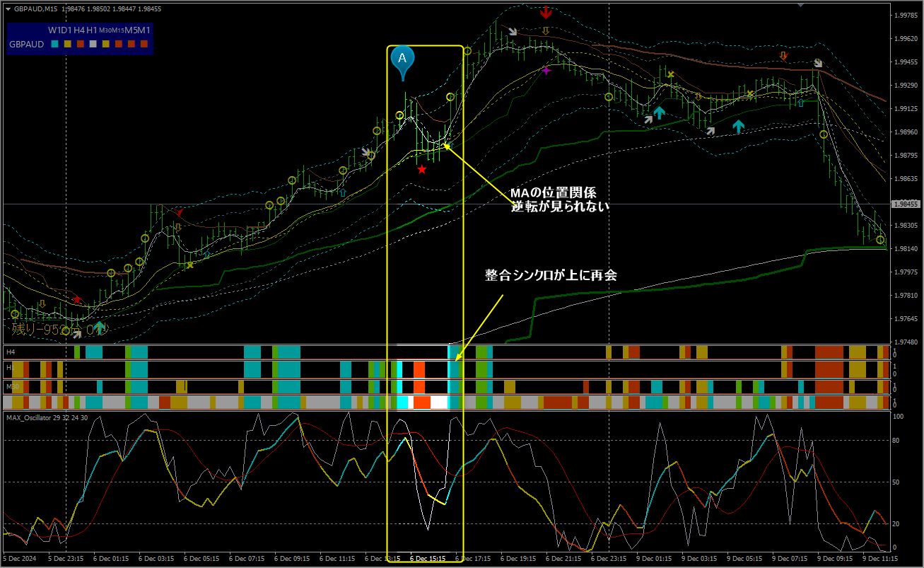The image size is (924, 568).
Task: Click the D1 yellow status square for GBPAUD
Action: [67, 44]
